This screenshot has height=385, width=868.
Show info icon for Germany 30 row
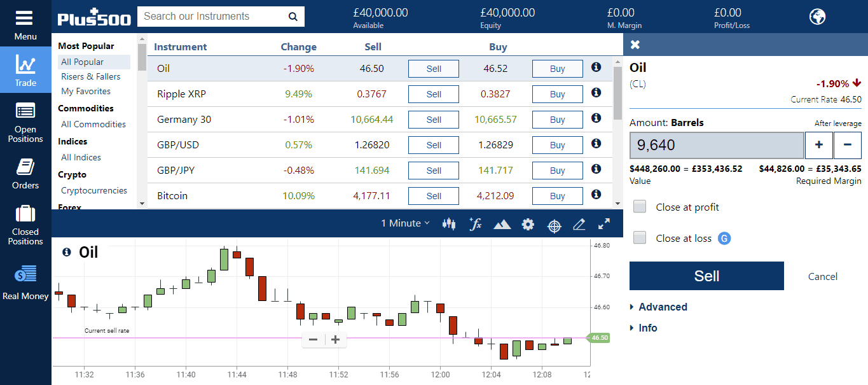click(596, 118)
